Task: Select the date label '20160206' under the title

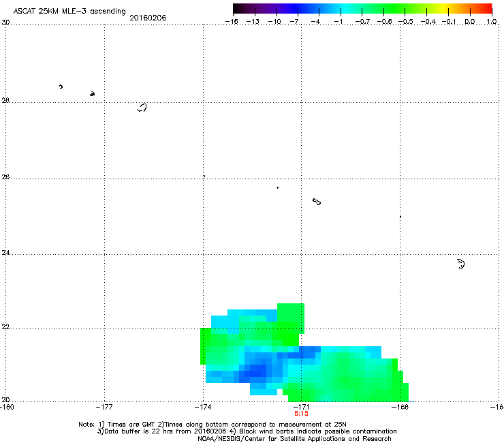Action: tap(148, 18)
